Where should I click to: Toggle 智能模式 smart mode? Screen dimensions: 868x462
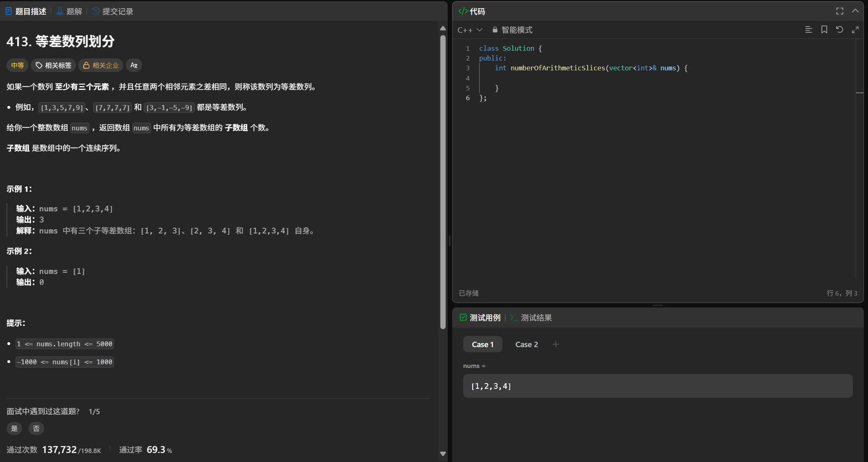click(517, 30)
